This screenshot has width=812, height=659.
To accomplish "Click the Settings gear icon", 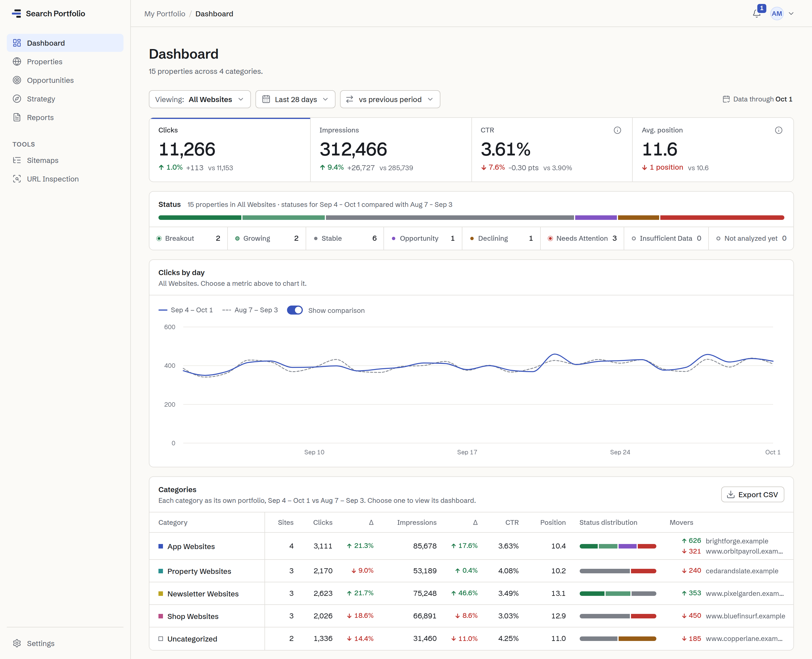I will click(x=17, y=643).
